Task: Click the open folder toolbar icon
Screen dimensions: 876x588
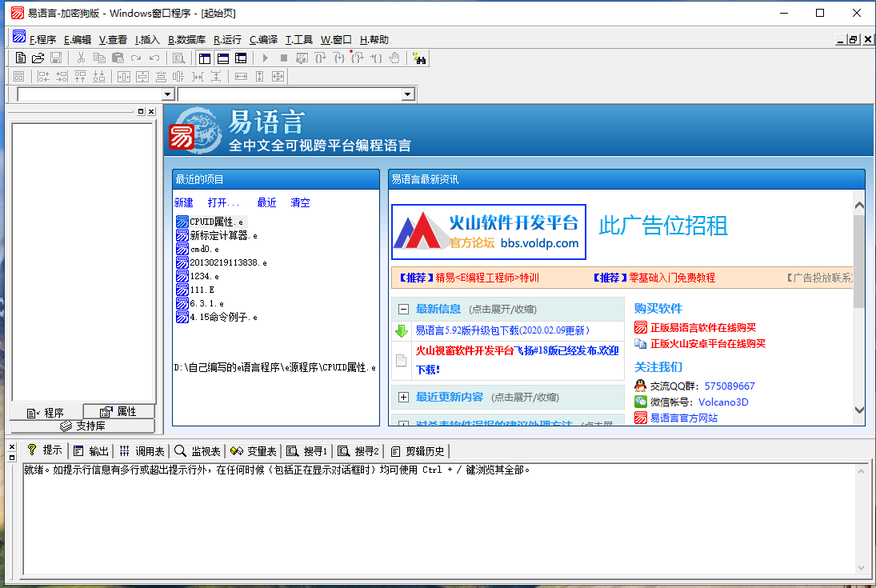Action: click(38, 58)
